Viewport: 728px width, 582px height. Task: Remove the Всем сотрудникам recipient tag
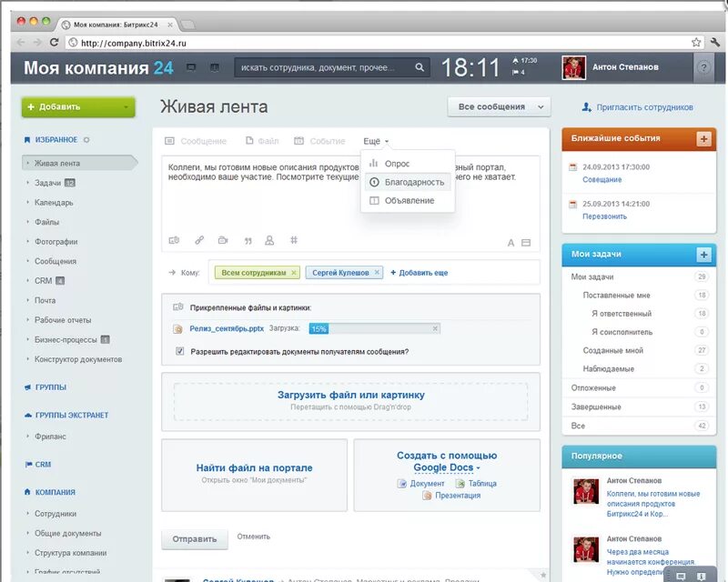[293, 273]
